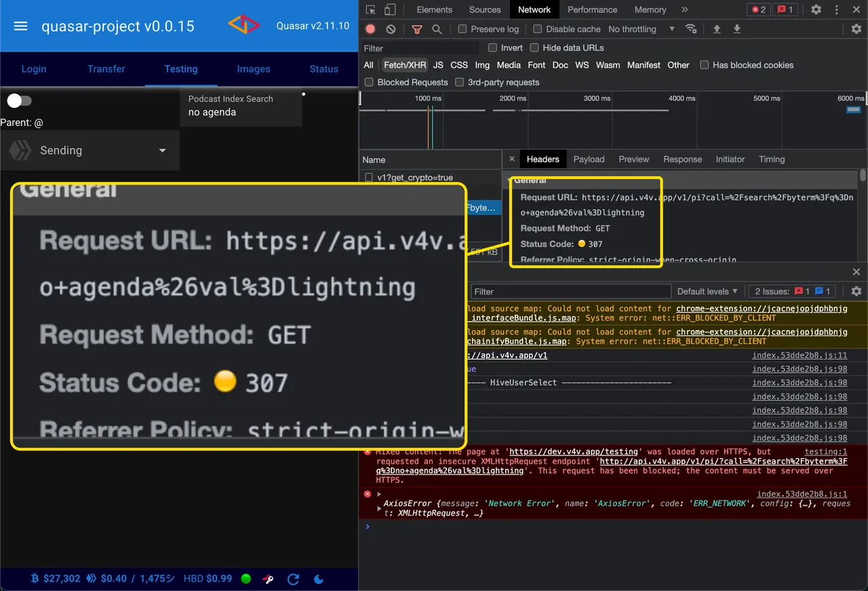Open the Sending dropdown

90,150
